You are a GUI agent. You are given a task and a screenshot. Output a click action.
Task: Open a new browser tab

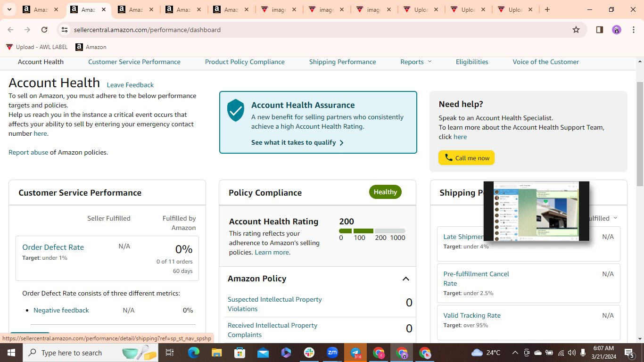[547, 9]
